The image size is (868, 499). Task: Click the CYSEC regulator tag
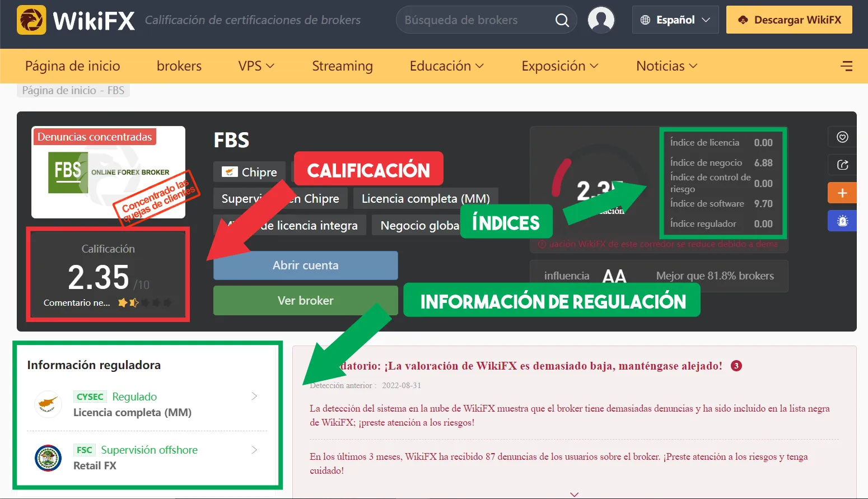click(90, 397)
